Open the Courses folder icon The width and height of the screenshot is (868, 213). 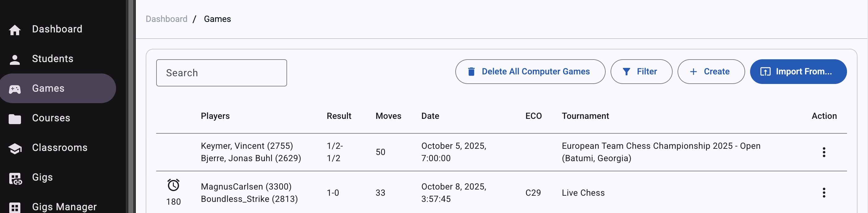15,118
